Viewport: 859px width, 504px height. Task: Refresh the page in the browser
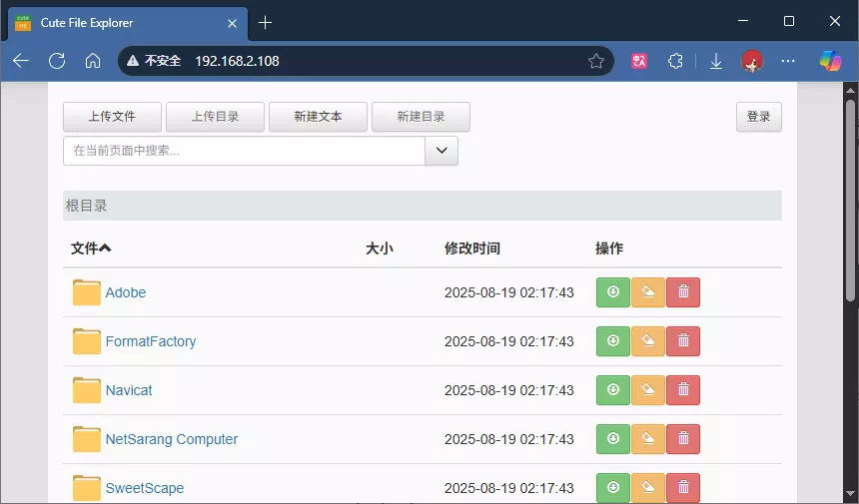click(57, 61)
